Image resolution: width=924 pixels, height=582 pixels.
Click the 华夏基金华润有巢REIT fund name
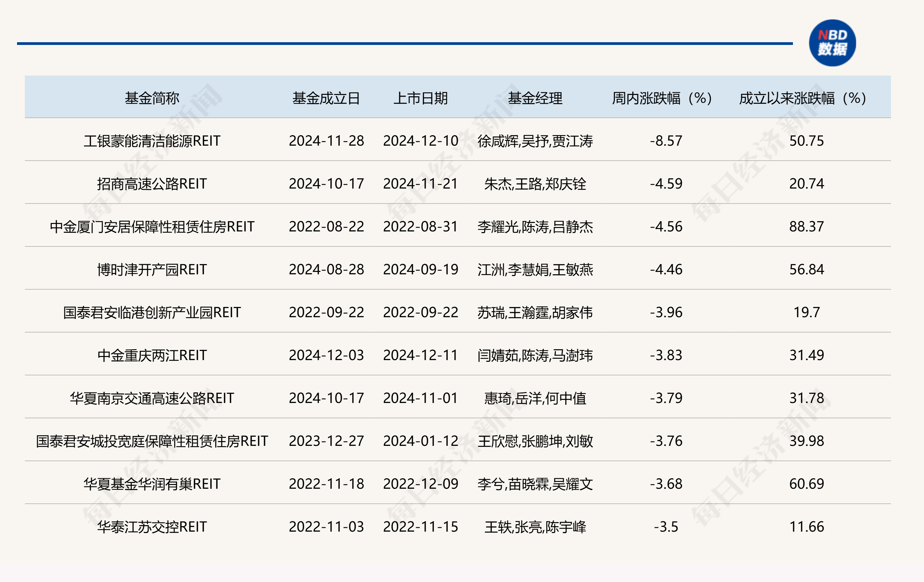(x=152, y=484)
